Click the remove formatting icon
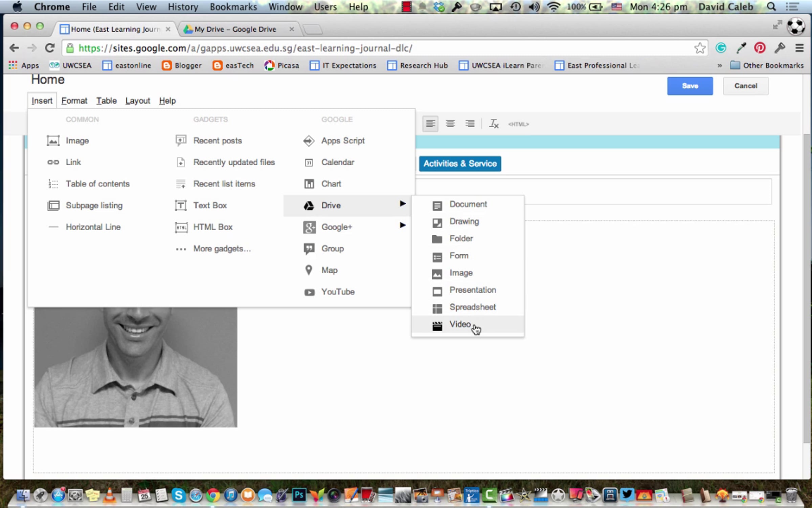The image size is (812, 508). 494,124
